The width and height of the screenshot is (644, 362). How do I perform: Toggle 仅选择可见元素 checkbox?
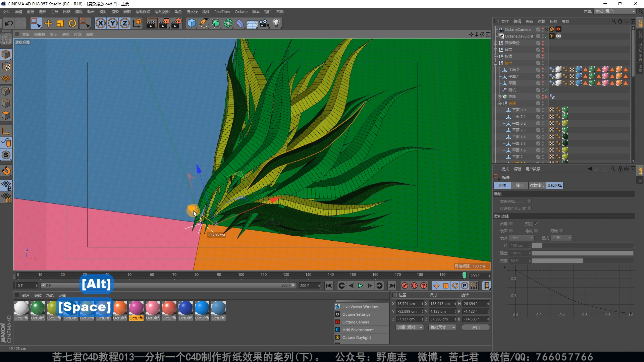click(x=529, y=208)
